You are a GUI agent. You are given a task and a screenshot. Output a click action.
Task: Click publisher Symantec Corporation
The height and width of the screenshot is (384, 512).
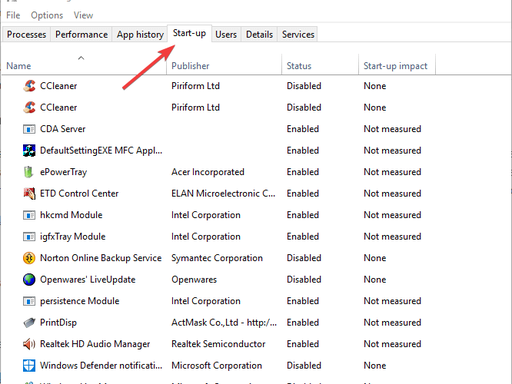(x=217, y=258)
